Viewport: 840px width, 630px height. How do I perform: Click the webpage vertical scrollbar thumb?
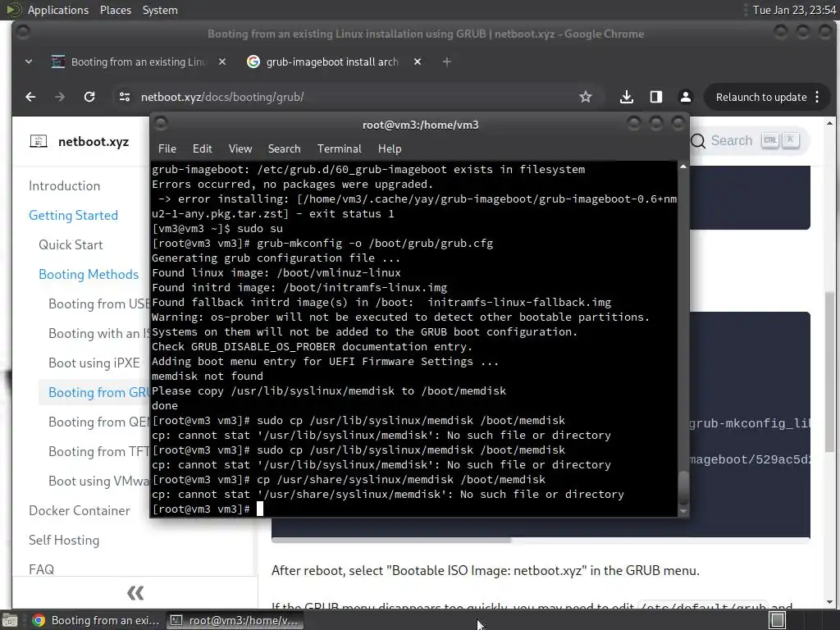coord(829,372)
